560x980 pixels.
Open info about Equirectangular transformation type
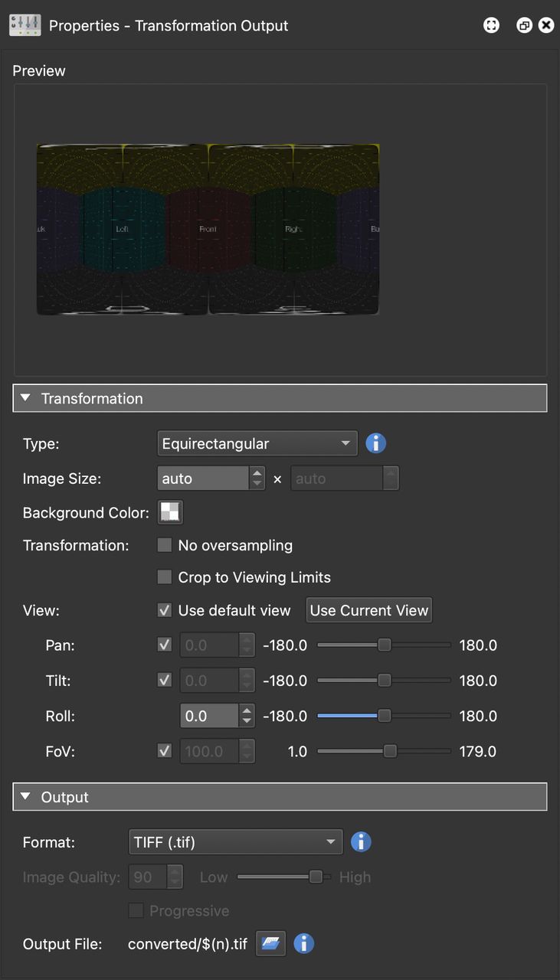[x=375, y=443]
